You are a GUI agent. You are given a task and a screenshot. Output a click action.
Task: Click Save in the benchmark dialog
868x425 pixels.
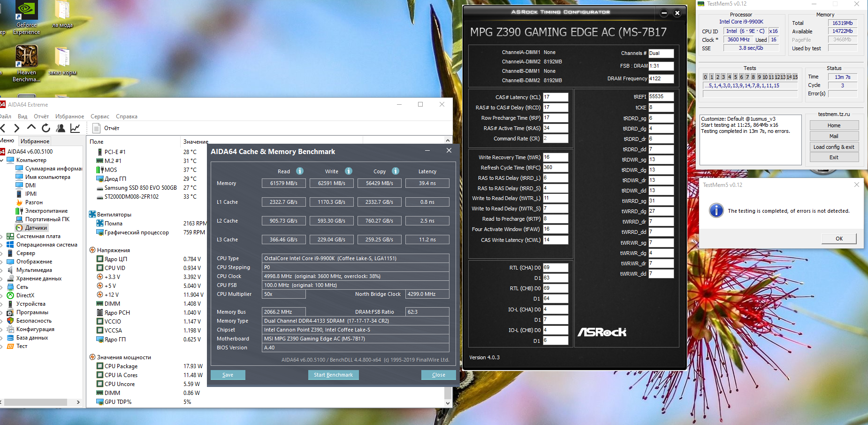coord(228,375)
